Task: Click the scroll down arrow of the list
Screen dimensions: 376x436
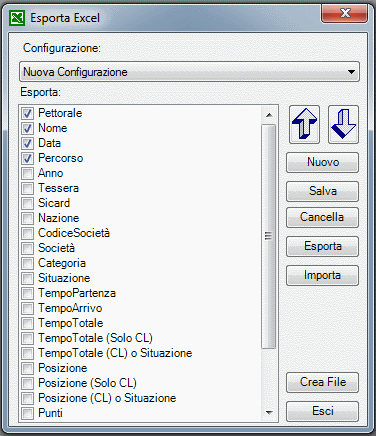Action: 269,413
